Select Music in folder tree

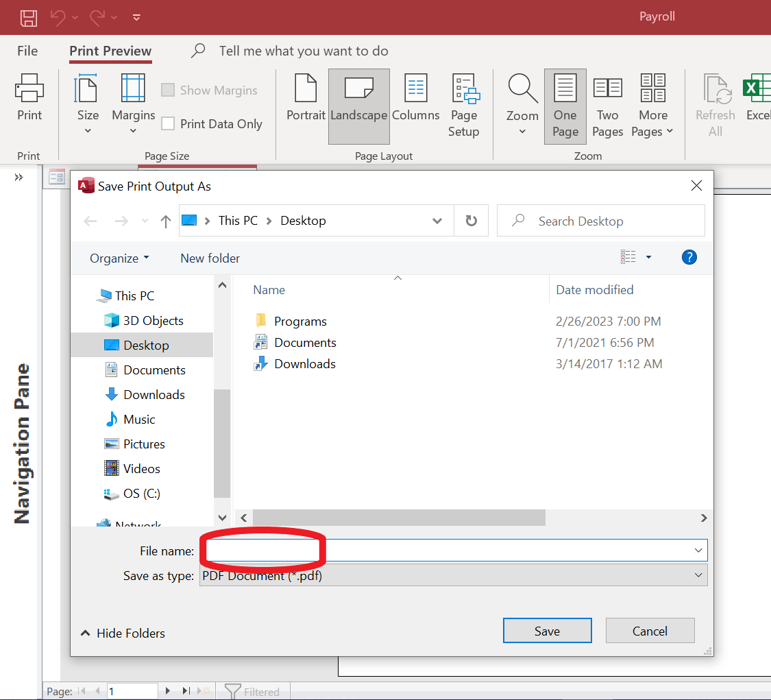click(x=130, y=419)
